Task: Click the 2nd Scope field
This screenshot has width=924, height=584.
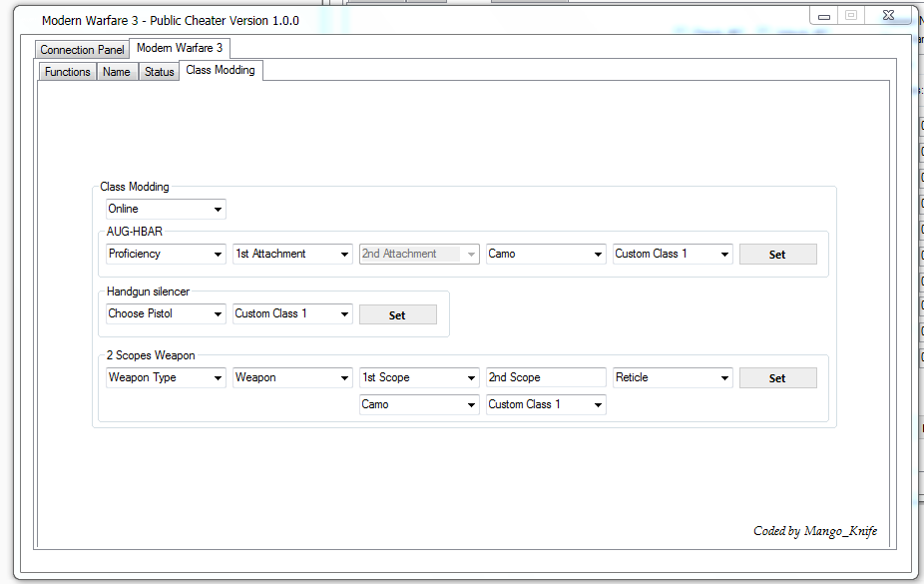Action: [x=546, y=377]
